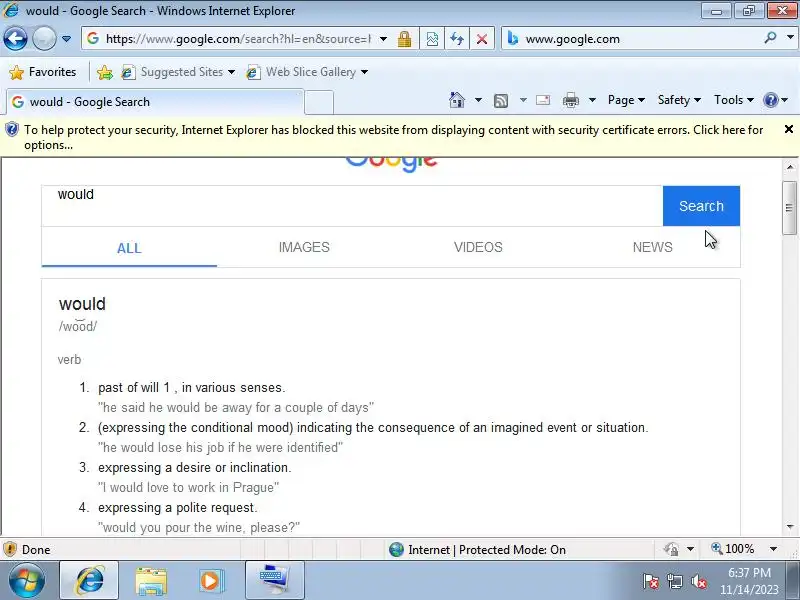Switch to the NEWS tab
Image resolution: width=800 pixels, height=600 pixels.
tap(653, 247)
